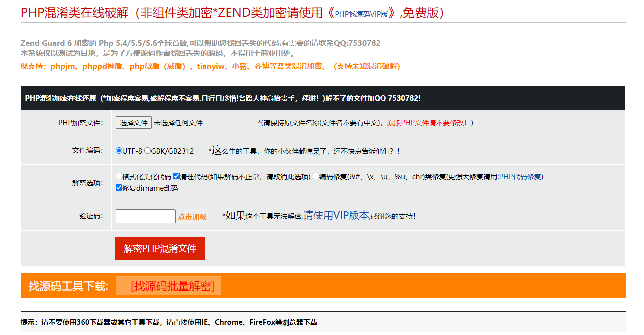
Task: Select the GBK/GB2312 encoding radio button
Action: coord(148,151)
